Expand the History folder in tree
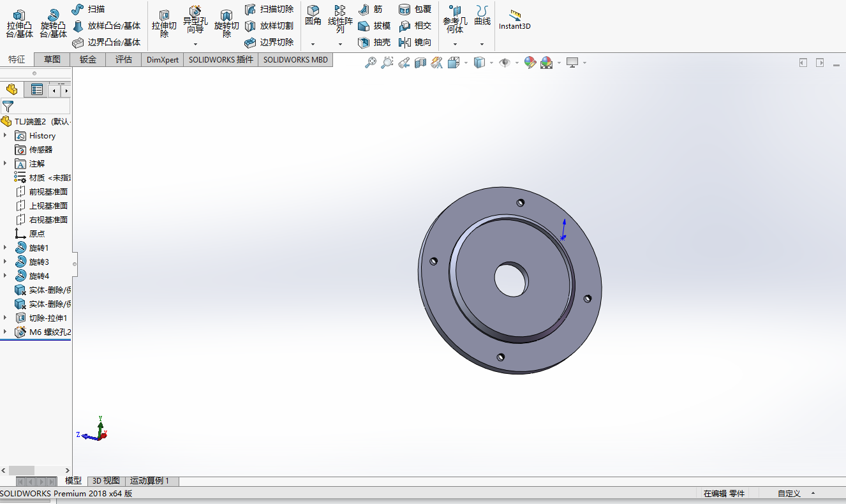This screenshot has width=846, height=504. (x=5, y=135)
